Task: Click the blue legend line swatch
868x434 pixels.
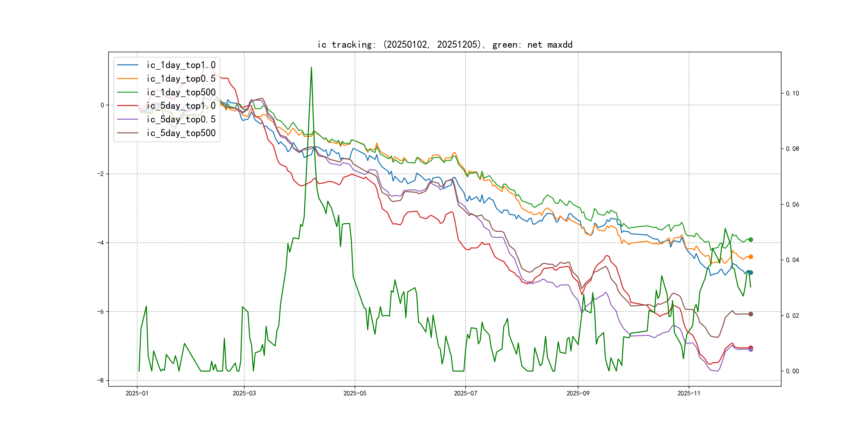Action: click(127, 65)
